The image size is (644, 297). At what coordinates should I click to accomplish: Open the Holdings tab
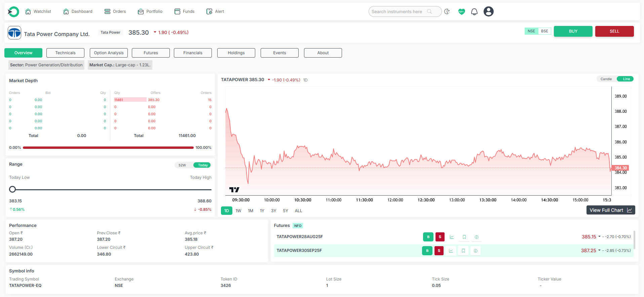tap(236, 53)
